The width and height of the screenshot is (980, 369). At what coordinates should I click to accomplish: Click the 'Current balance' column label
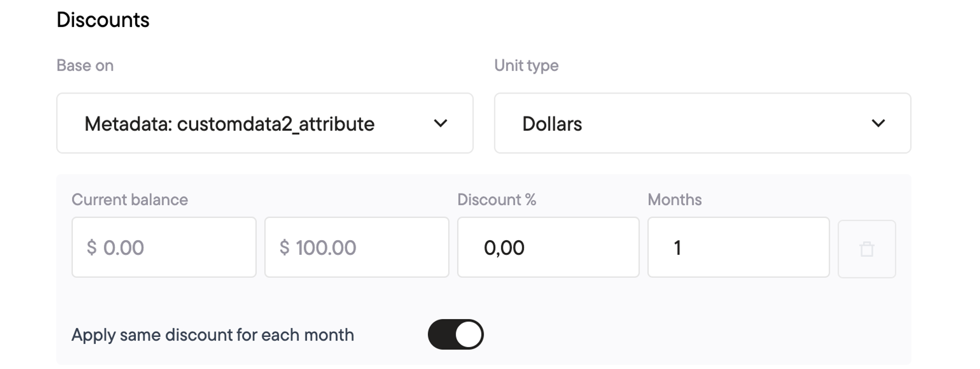tap(130, 199)
